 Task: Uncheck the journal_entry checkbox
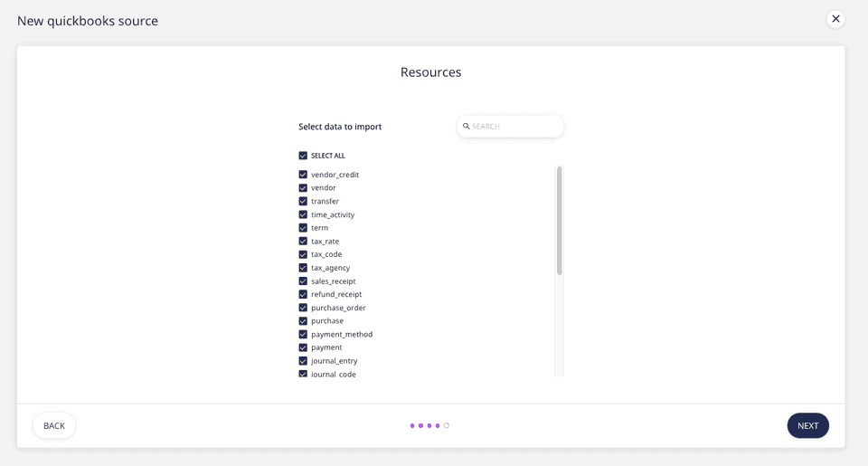click(303, 361)
